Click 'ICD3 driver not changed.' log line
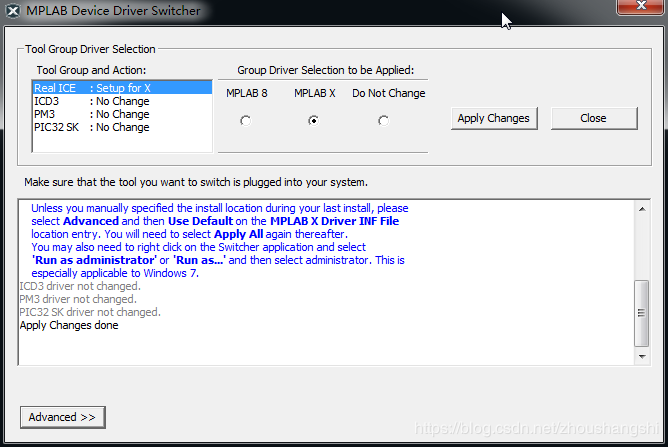668x447 pixels. [x=80, y=286]
